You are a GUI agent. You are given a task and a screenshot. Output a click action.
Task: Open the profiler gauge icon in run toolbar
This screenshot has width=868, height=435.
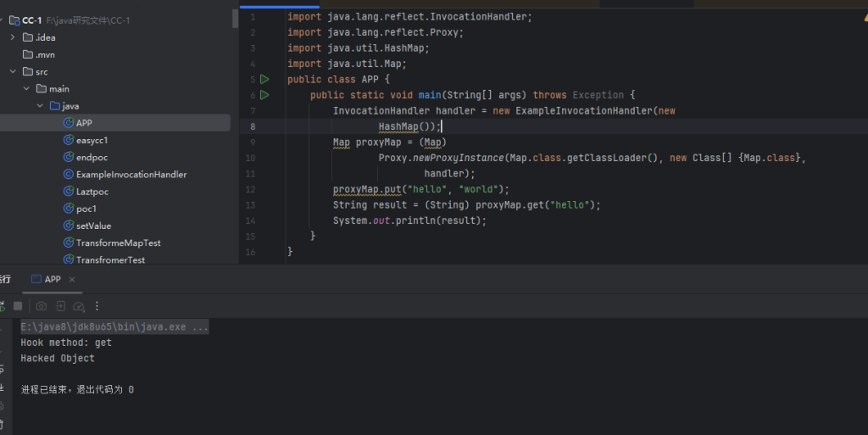pyautogui.click(x=79, y=306)
